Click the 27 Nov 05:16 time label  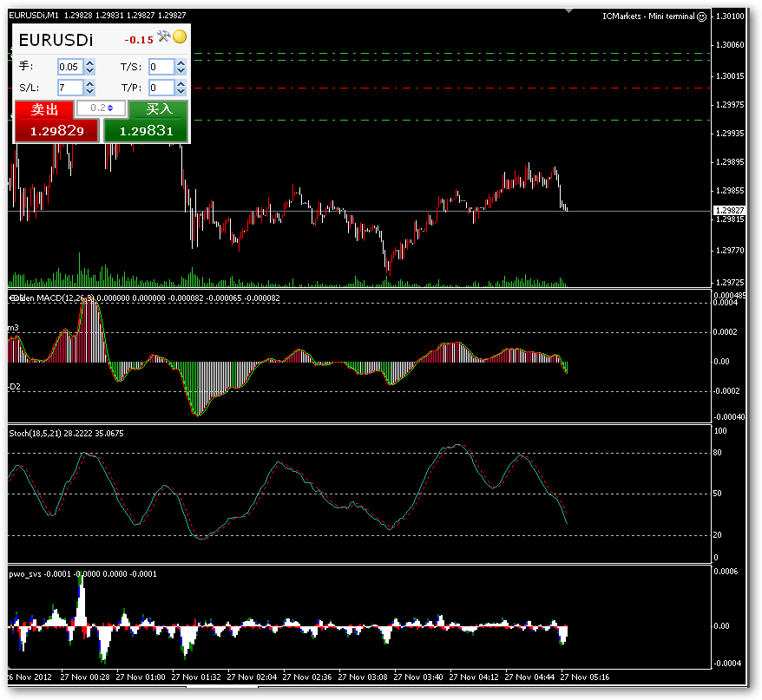tap(585, 677)
